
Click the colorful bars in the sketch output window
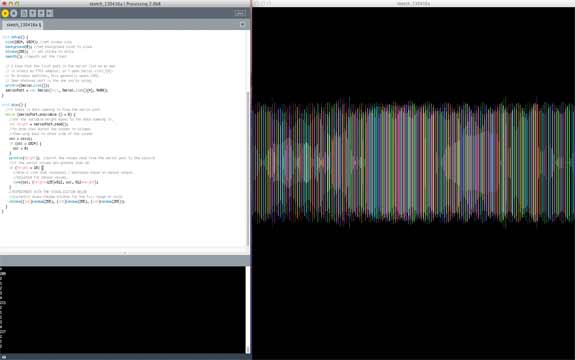pos(413,161)
